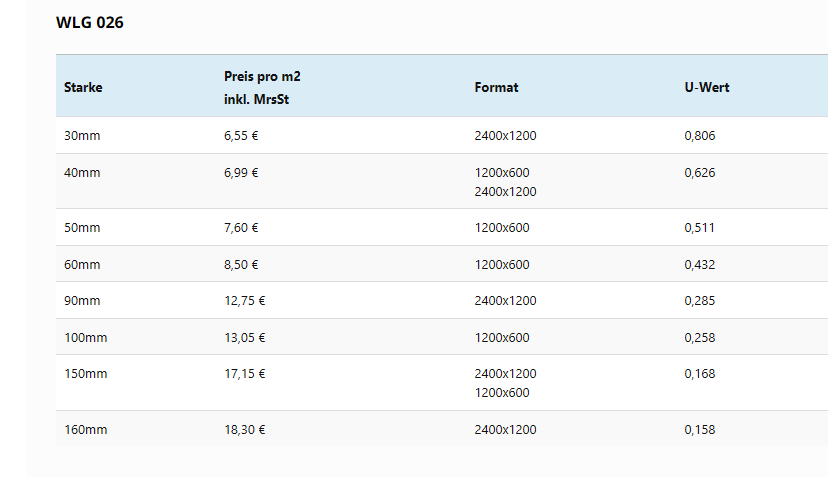Viewport: 828px width, 477px height.
Task: Select the 12,75 € price
Action: coord(244,301)
